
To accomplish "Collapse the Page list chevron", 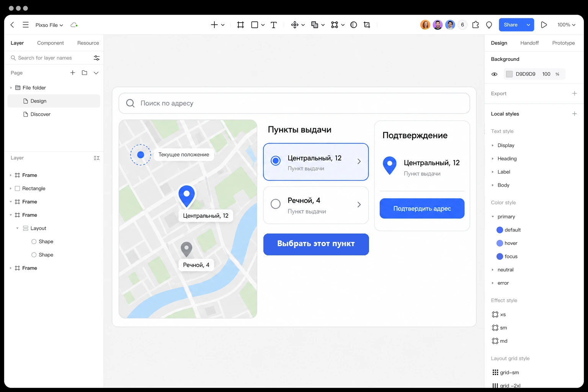I will [96, 73].
